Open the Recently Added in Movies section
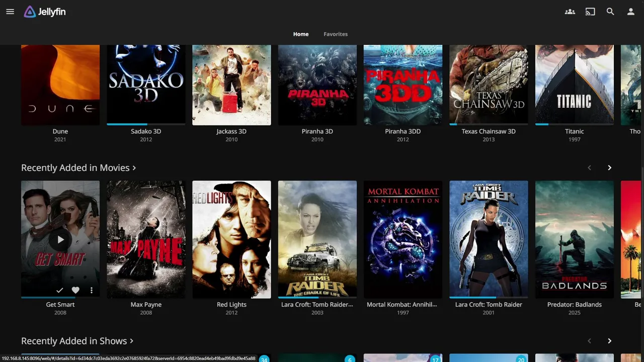Screen dimensions: 644x362 point(78,168)
